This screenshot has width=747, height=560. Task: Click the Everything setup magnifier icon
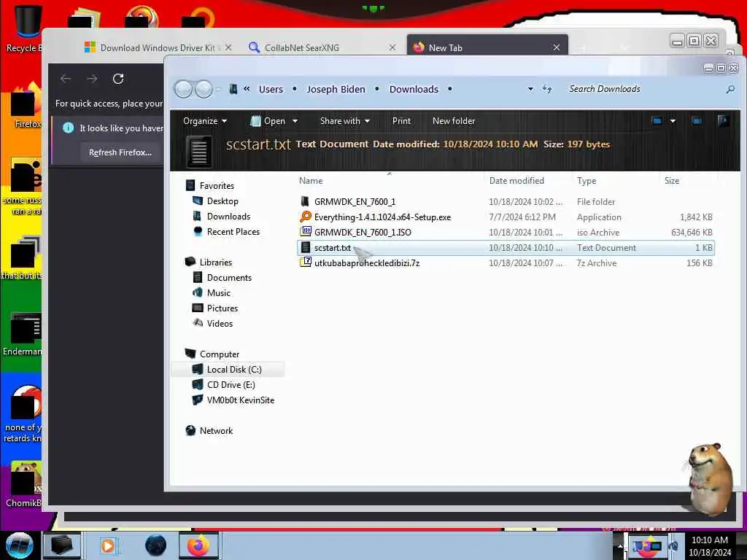(306, 217)
